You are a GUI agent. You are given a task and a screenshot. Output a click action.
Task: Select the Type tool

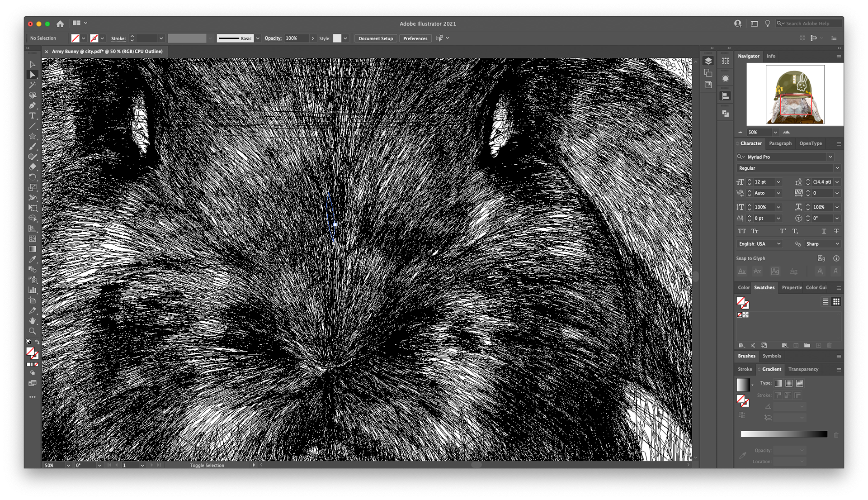click(x=33, y=116)
